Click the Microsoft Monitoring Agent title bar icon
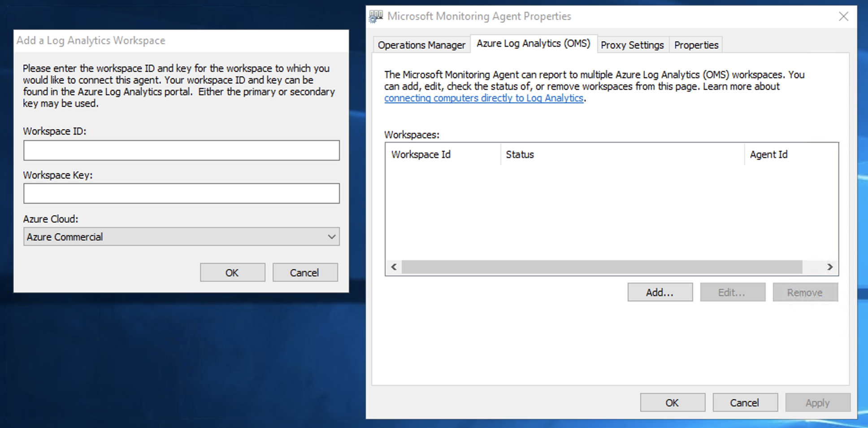The height and width of the screenshot is (428, 868). point(376,16)
